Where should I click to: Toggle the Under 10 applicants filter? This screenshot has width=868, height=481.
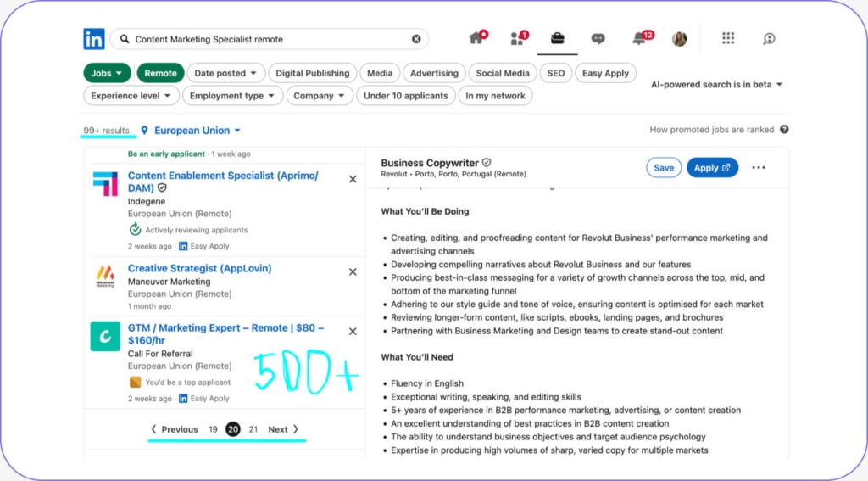(406, 95)
